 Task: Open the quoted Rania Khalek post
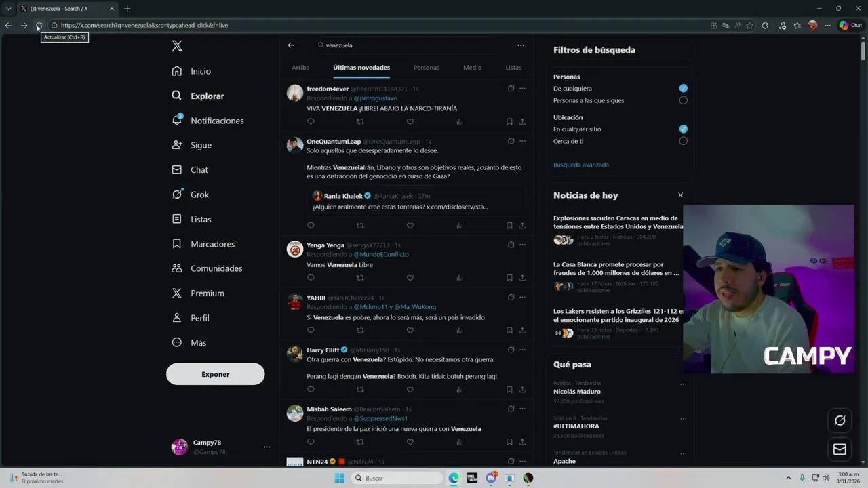[x=416, y=201]
